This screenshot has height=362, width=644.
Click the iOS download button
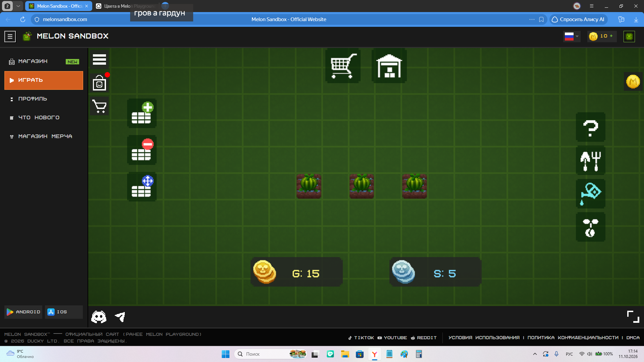click(64, 312)
